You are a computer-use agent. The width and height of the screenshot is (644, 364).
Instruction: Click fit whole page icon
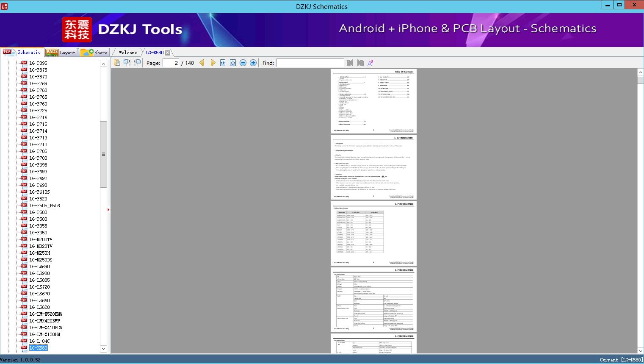233,63
